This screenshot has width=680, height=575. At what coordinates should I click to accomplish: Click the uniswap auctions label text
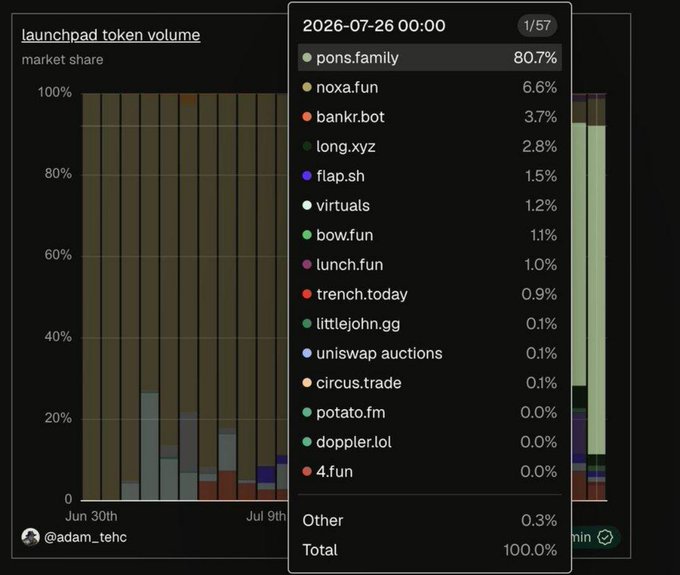[x=379, y=353]
